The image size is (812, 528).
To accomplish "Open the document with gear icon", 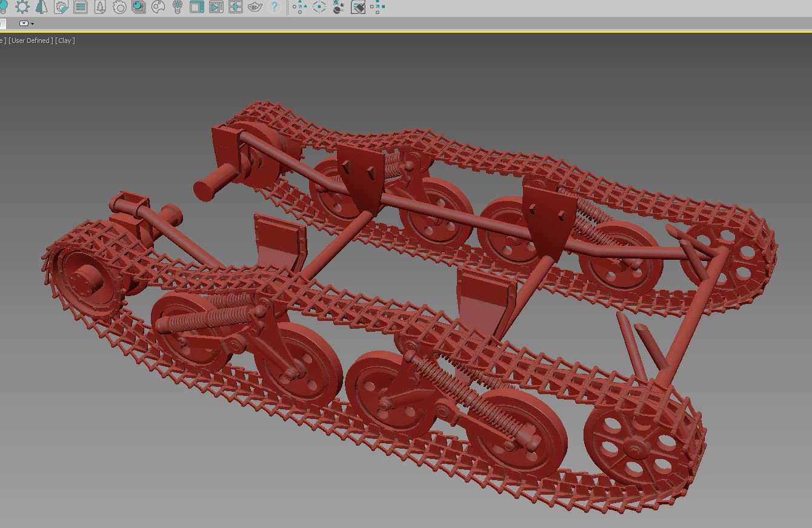I will pyautogui.click(x=61, y=7).
